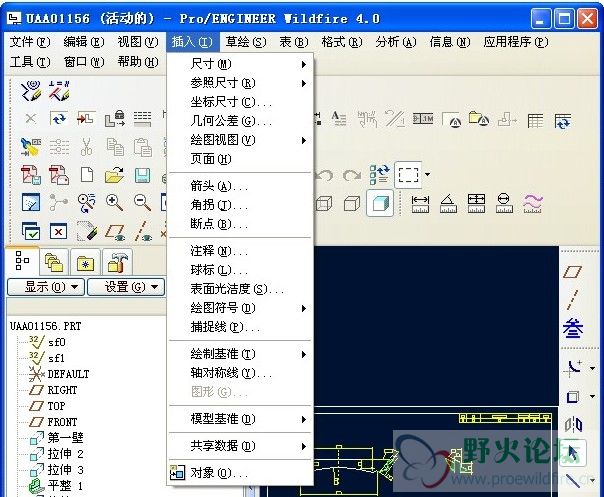Choose 对象(O)... menu entry
604x497 pixels.
pos(240,473)
